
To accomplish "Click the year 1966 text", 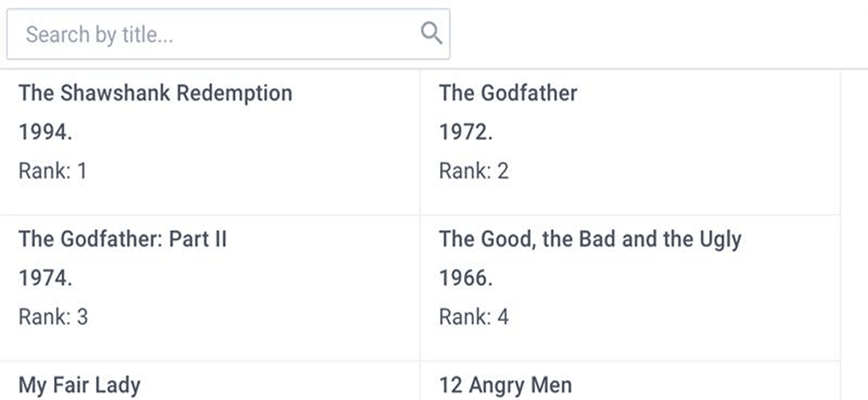I will [466, 278].
